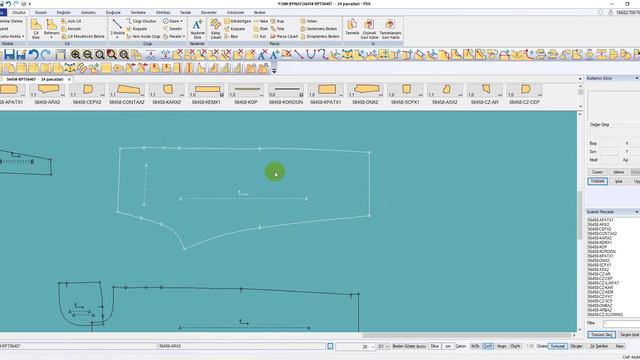The image size is (640, 360).
Task: Click the Orjinali Geri Yükle icon
Action: coord(369,28)
